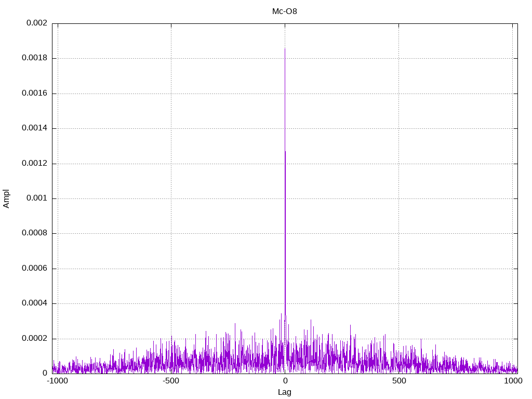Screen dimensions: 532x399
Task: Click the 0.0014 y-axis tick label
Action: click(x=34, y=128)
